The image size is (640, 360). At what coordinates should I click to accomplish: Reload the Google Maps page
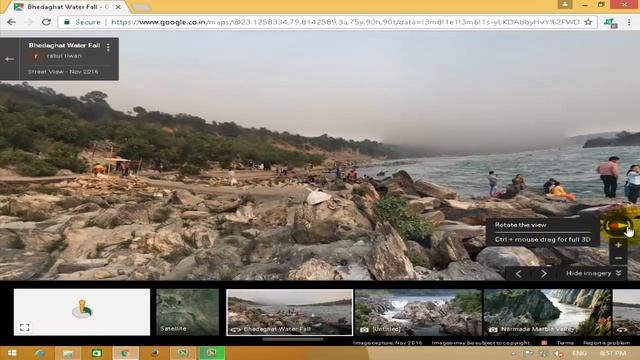coord(46,22)
